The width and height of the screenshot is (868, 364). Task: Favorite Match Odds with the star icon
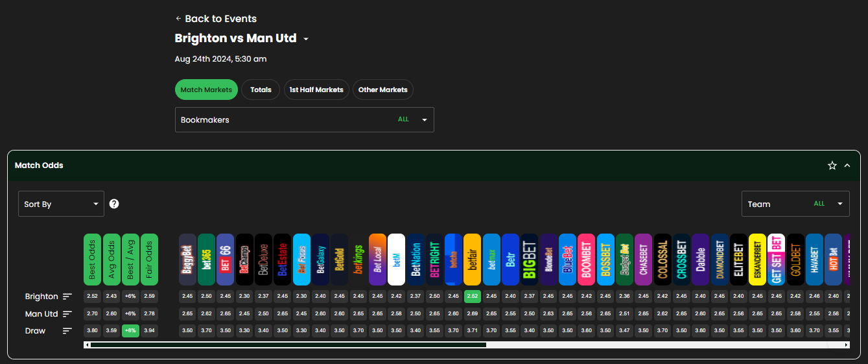[832, 165]
